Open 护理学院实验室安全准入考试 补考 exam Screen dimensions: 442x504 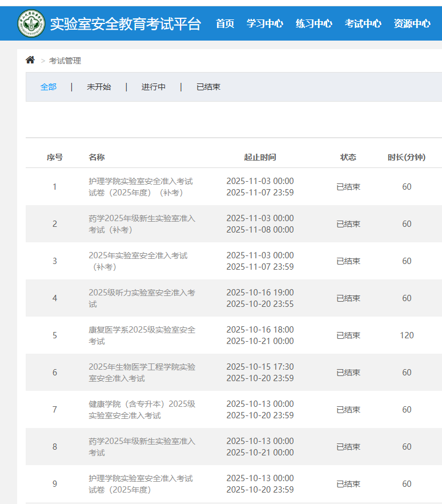point(140,187)
